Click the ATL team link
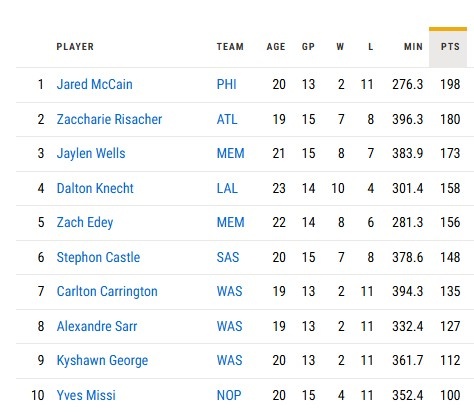474x412 pixels. click(227, 119)
